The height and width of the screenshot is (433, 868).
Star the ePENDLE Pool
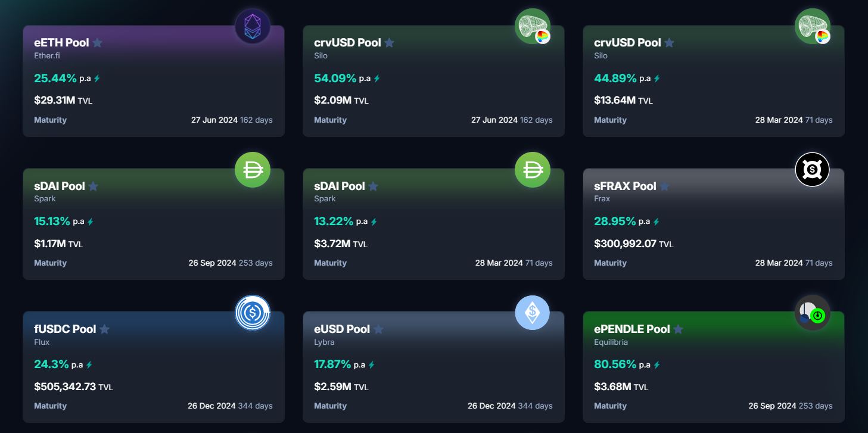click(678, 329)
